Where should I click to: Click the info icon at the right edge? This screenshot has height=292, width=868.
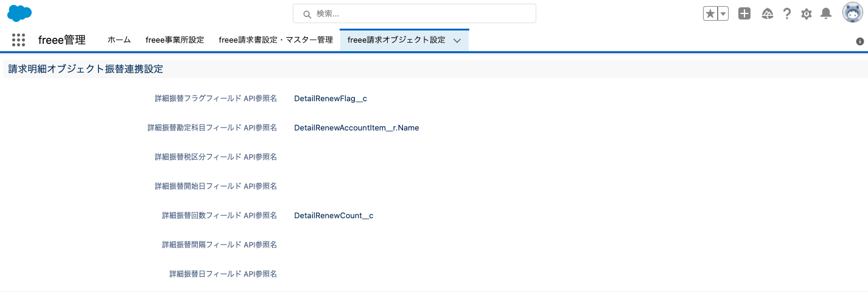[x=860, y=41]
